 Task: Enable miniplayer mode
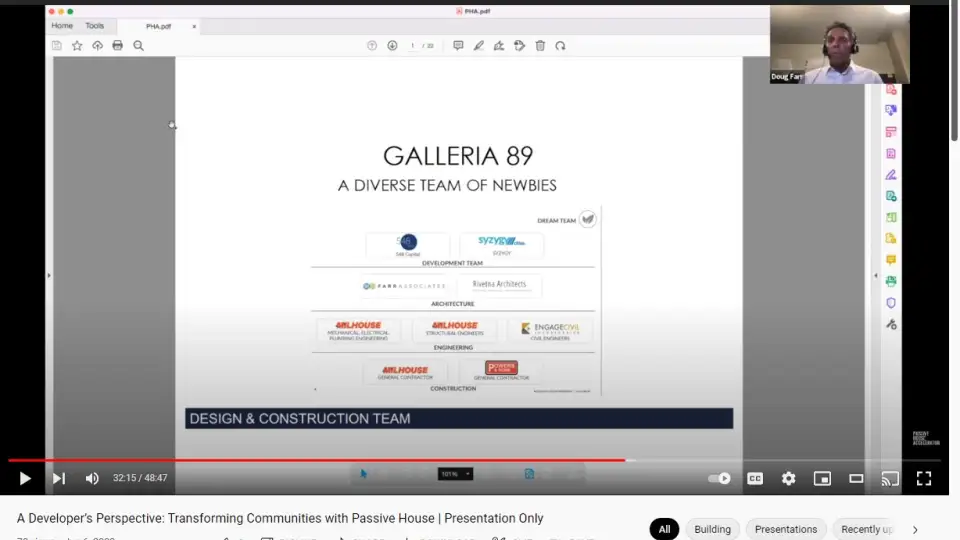pos(822,479)
